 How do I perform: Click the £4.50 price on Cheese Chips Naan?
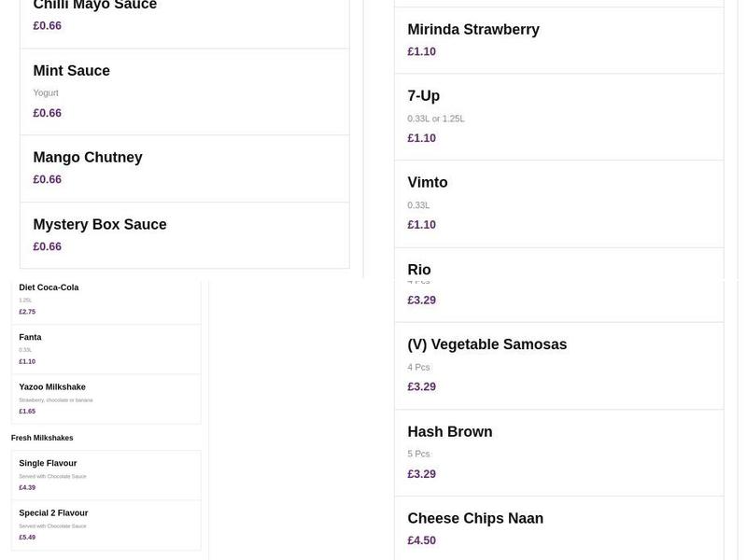(420, 539)
